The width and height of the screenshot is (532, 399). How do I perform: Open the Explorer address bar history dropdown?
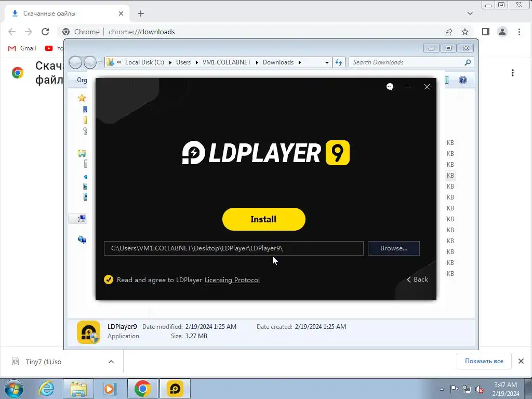(327, 62)
